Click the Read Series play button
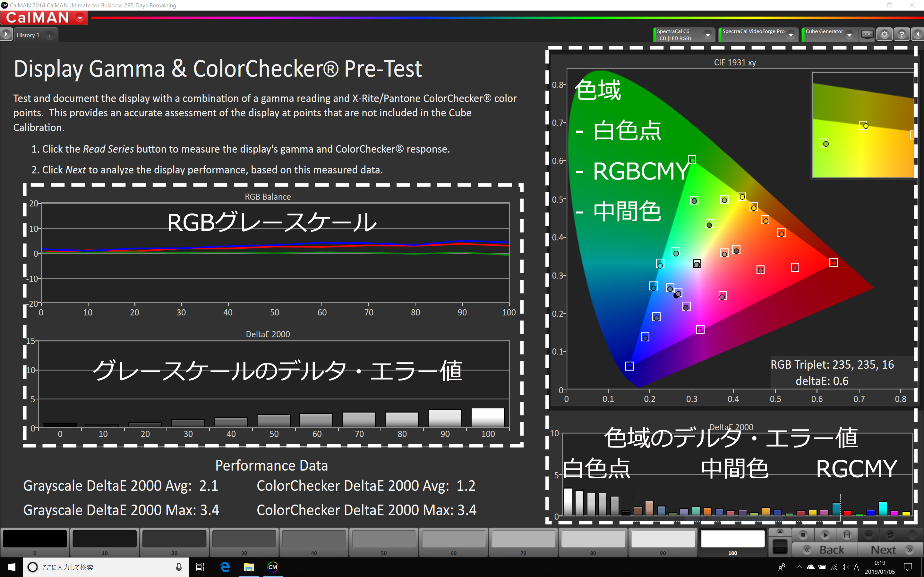 click(x=825, y=535)
